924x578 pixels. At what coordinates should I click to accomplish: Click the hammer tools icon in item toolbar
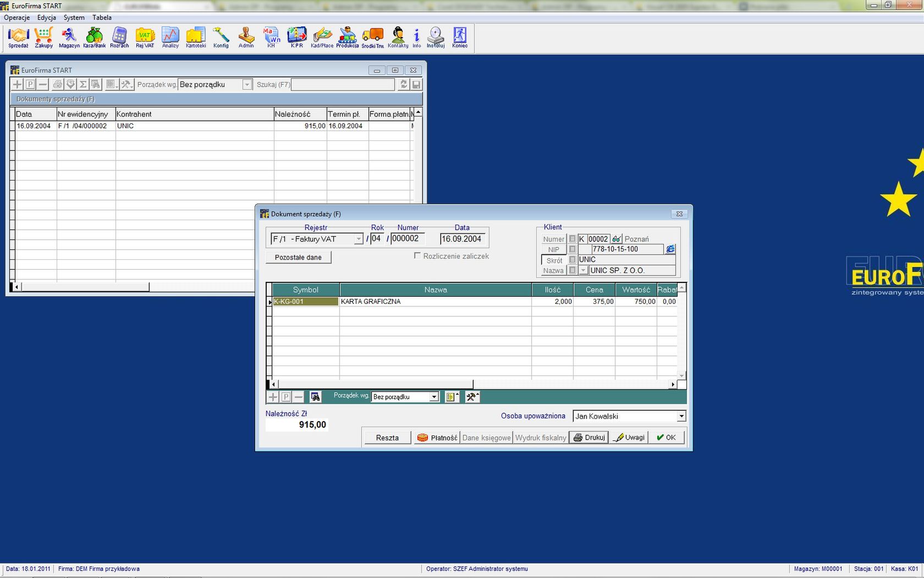tap(472, 397)
